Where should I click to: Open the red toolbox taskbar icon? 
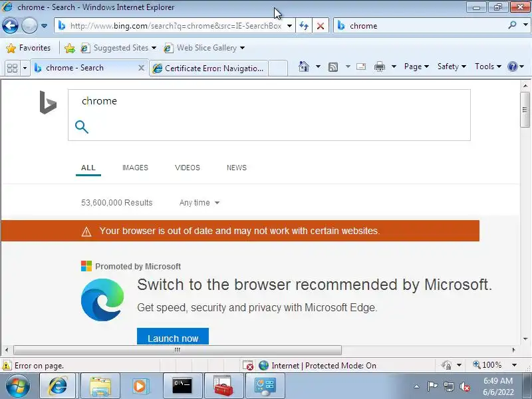(x=223, y=386)
